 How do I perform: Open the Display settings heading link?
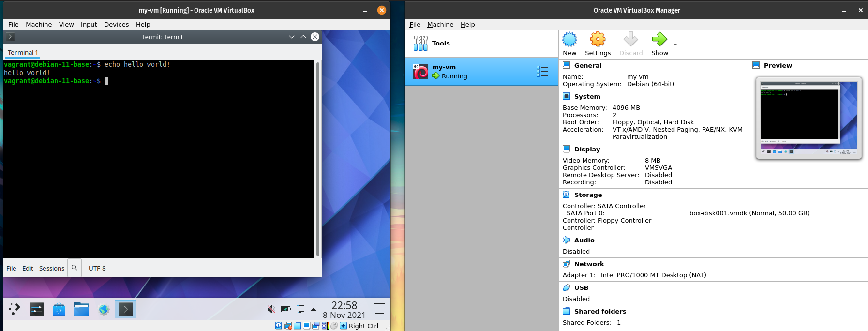point(587,149)
